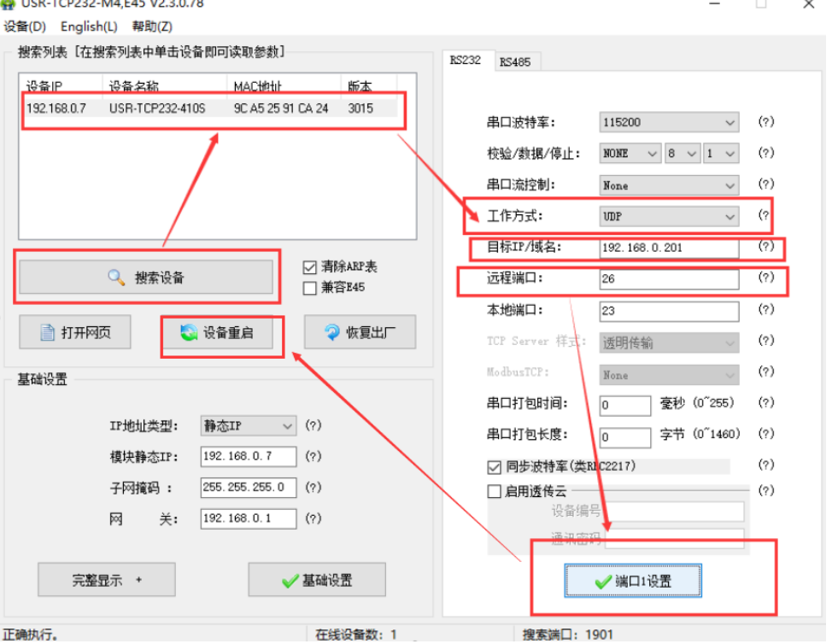Screen dimensions: 832x644
Task: Click the 恢复出厂 factory reset icon button
Action: pyautogui.click(x=360, y=333)
